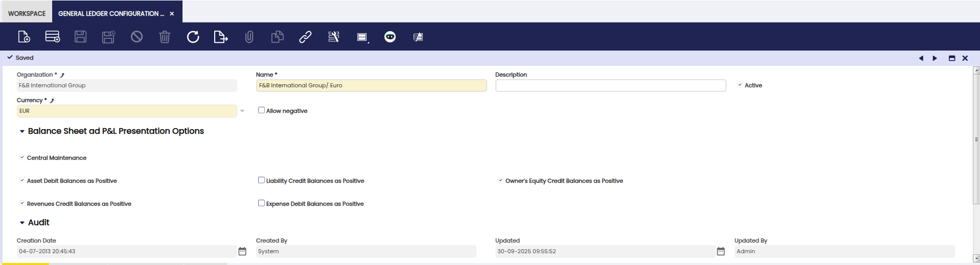Click the Export toolbar icon
Screen dimensions: 980x265
(x=220, y=37)
